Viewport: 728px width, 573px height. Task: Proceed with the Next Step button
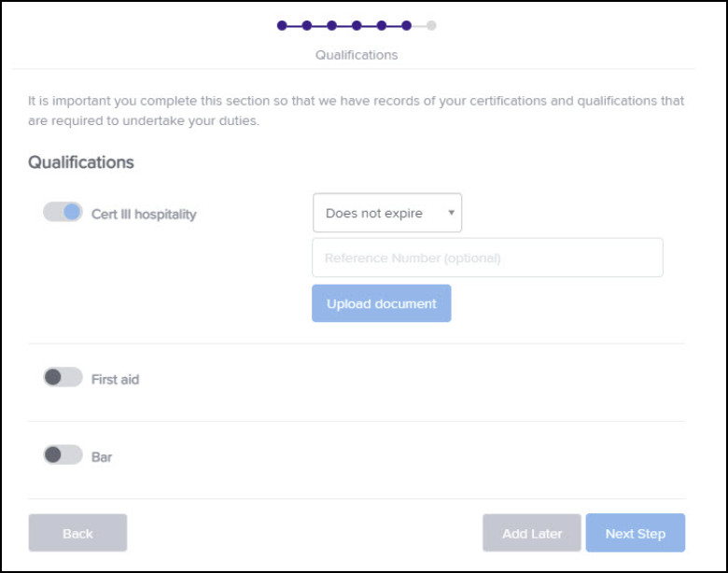pos(636,533)
